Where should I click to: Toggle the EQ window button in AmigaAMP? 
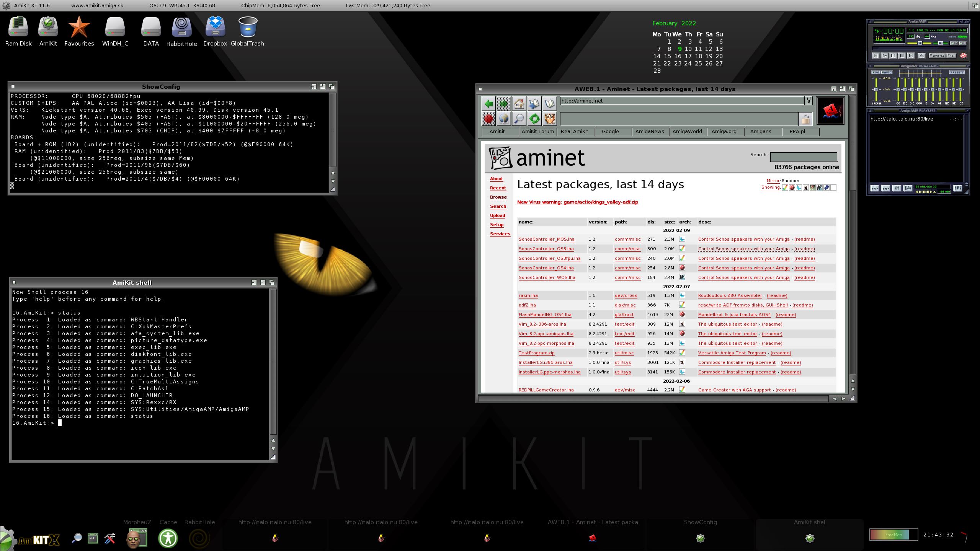[x=954, y=43]
